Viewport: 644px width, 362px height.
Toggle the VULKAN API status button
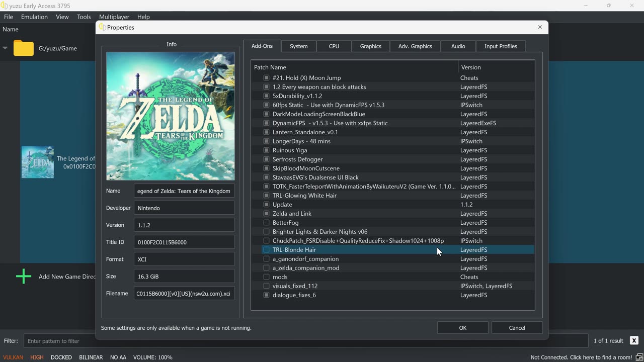tap(13, 357)
